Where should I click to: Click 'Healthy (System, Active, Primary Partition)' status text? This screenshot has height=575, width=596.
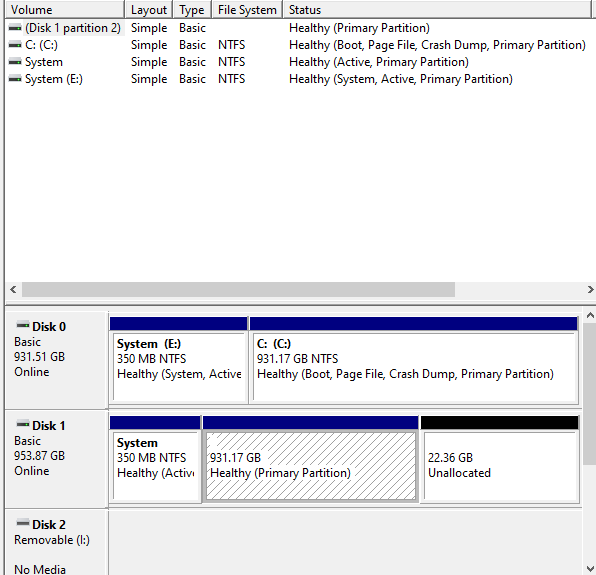pos(401,79)
